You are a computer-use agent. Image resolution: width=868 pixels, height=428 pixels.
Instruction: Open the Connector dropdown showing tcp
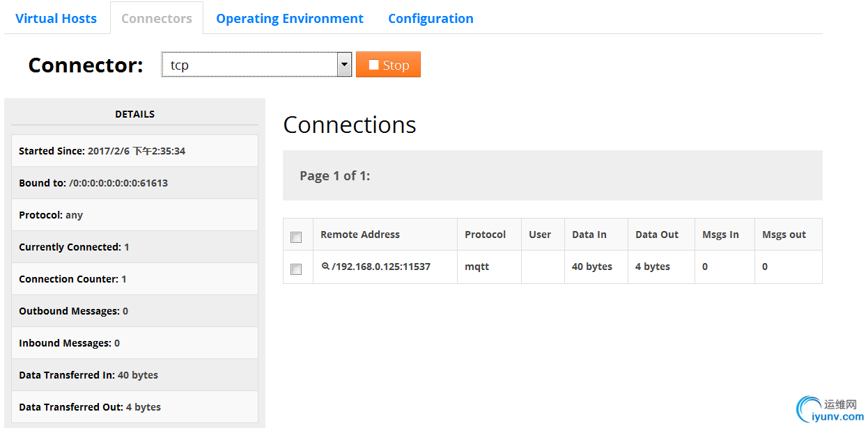[256, 65]
